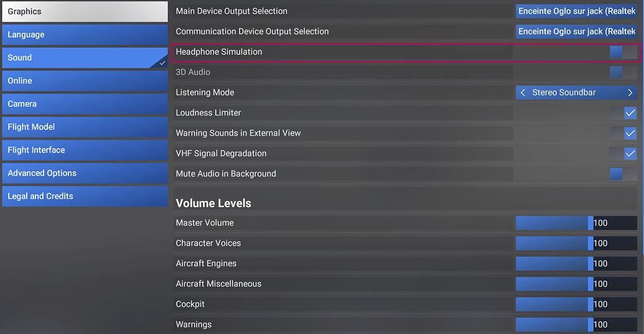Click the Cockpit volume value 100
Screen dimensions: 644x334
[600, 305]
